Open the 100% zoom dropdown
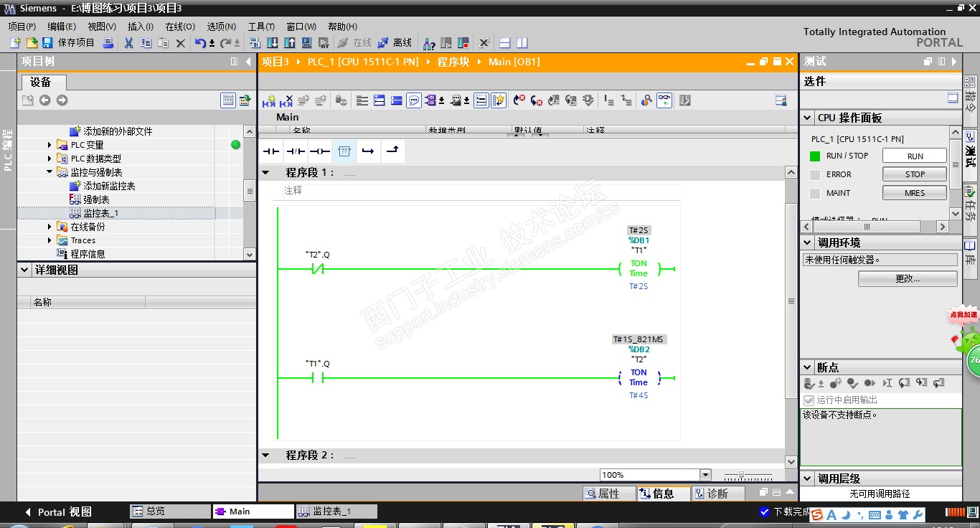 point(705,475)
